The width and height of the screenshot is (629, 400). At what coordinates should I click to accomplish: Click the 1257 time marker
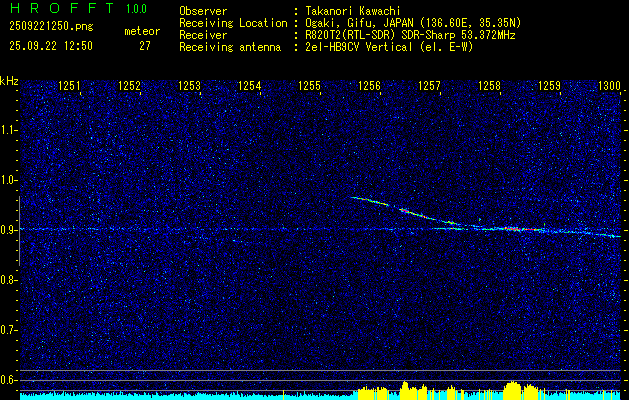click(429, 86)
